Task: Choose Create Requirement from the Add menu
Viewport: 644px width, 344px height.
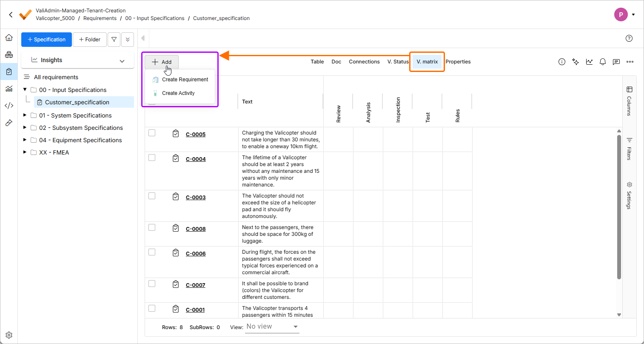Action: click(185, 80)
